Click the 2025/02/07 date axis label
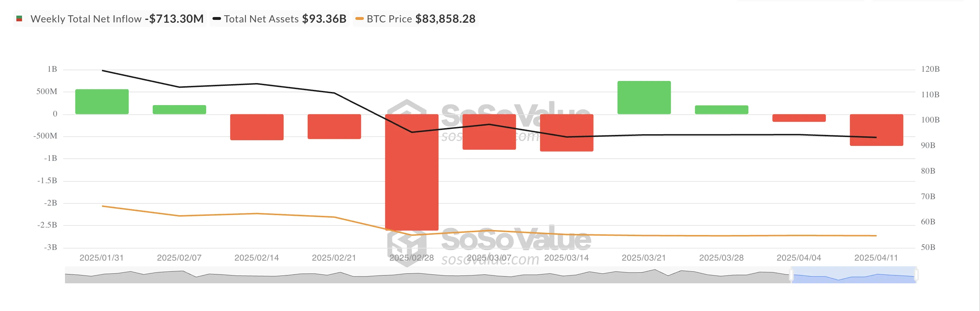Screen dimensions: 980x311 point(179,258)
